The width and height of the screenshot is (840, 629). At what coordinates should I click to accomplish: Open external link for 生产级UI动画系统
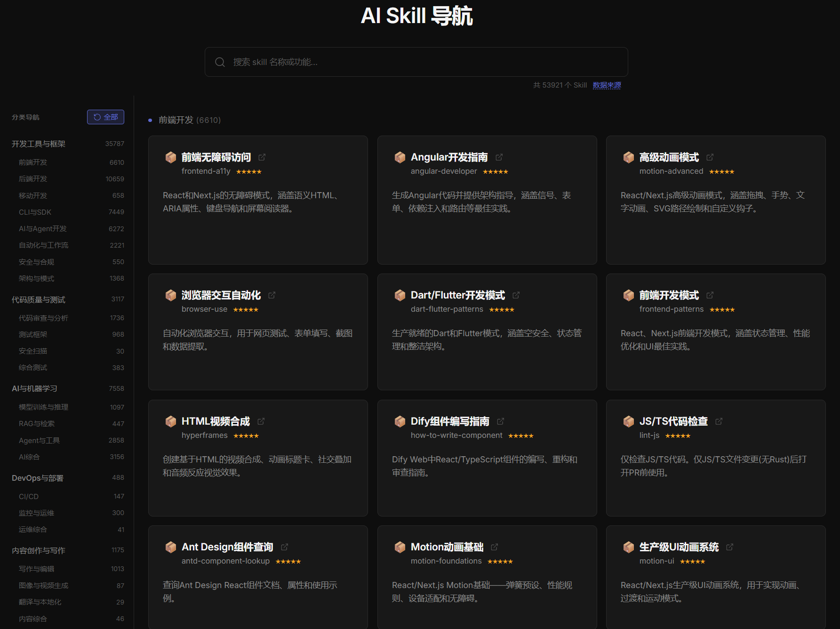pos(730,547)
